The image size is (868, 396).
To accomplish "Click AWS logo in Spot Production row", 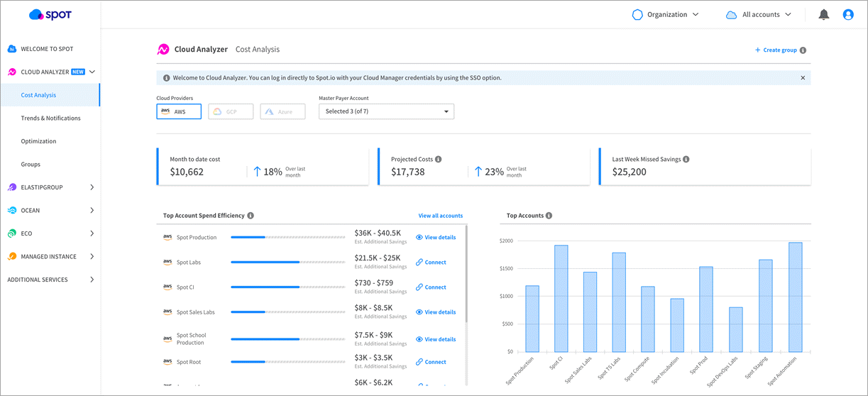I will (x=167, y=237).
